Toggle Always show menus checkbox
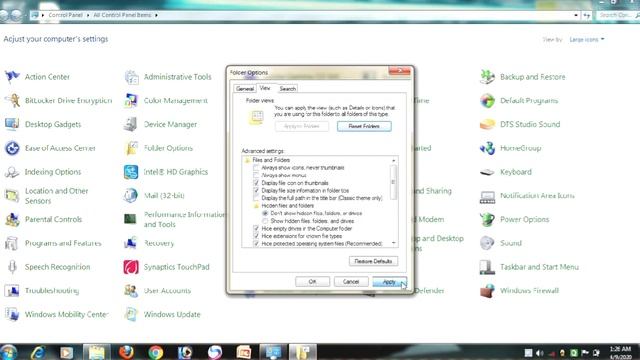Image resolution: width=640 pixels, height=360 pixels. point(256,175)
